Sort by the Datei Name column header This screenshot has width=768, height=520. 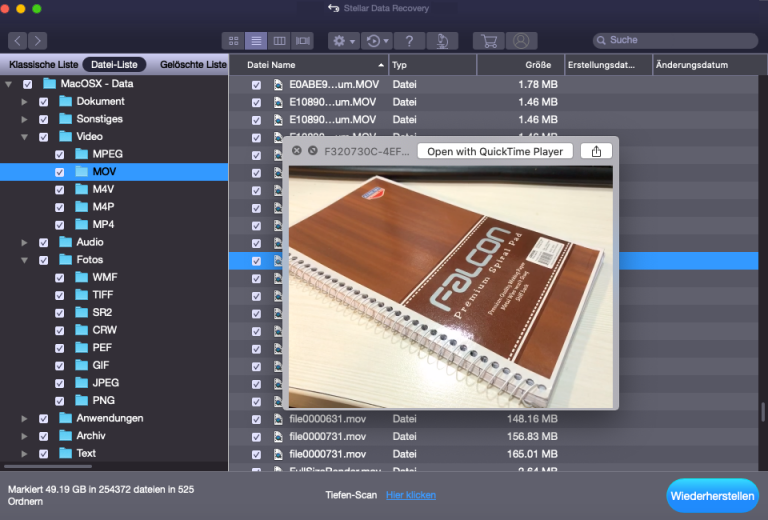310,65
